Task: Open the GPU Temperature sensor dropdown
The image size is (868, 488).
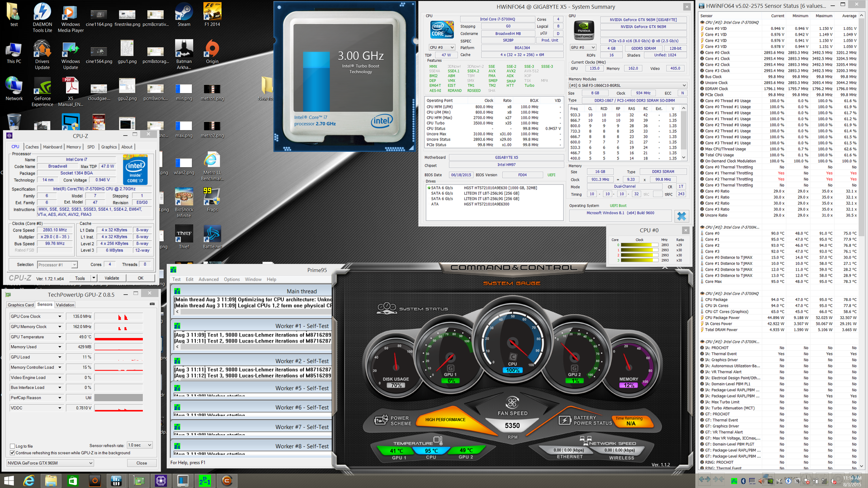Action: tap(60, 337)
